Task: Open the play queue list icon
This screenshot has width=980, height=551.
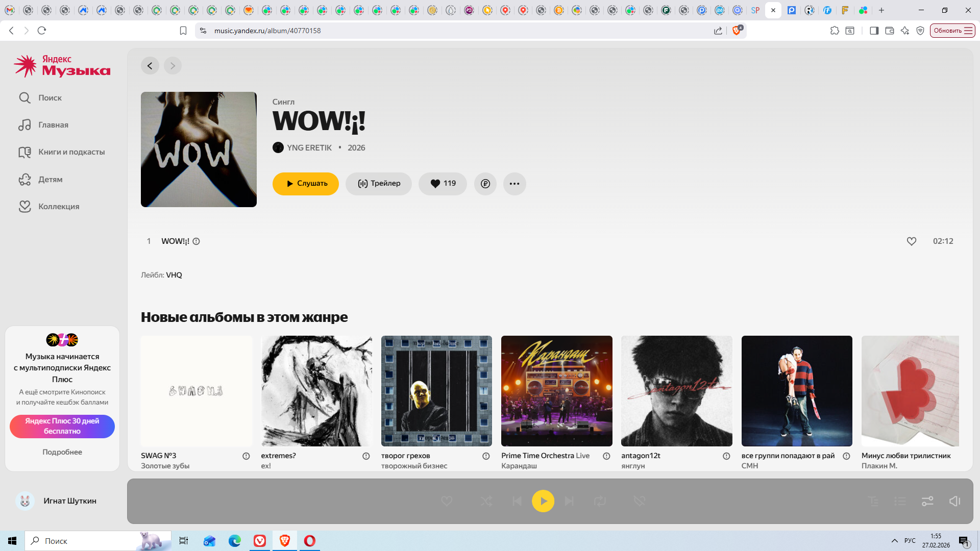Action: coord(900,501)
